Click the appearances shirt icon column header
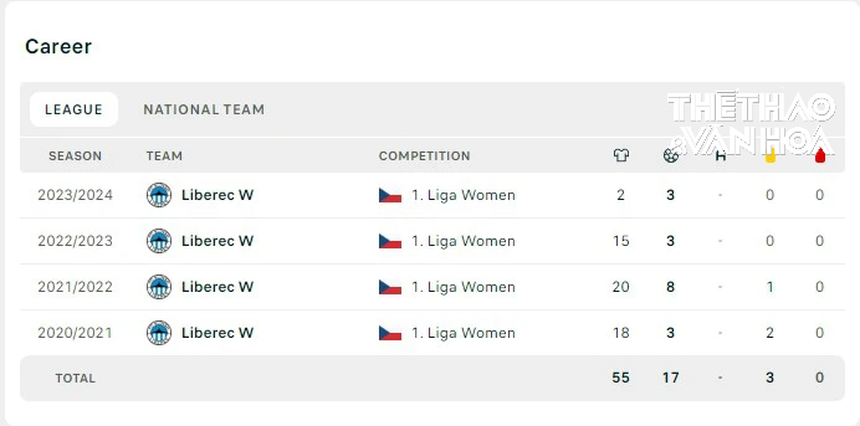Image resolution: width=860 pixels, height=426 pixels. click(x=621, y=156)
